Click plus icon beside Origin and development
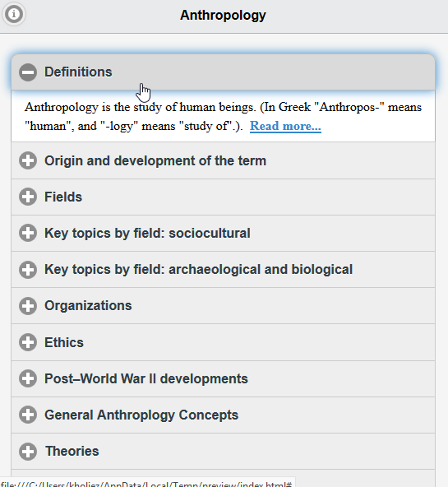The image size is (448, 487). click(x=28, y=160)
